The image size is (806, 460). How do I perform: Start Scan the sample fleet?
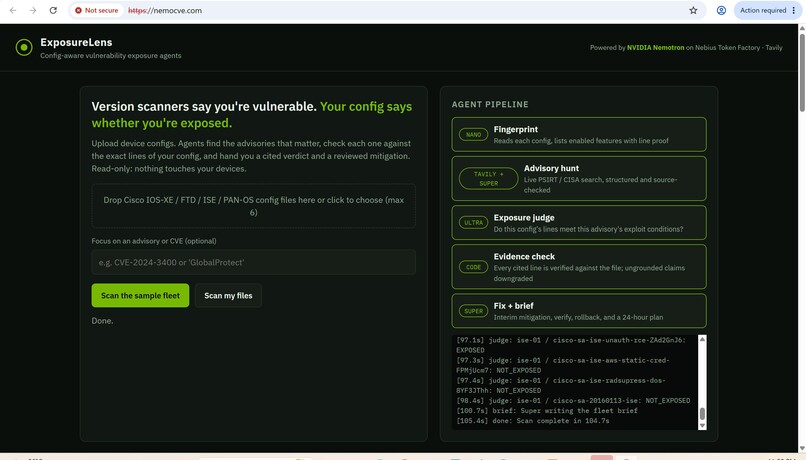pos(140,296)
